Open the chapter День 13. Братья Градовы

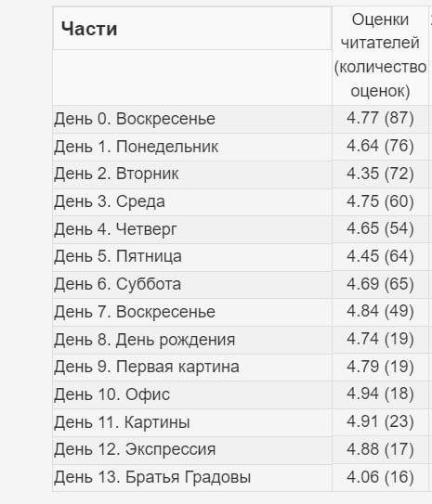152,477
